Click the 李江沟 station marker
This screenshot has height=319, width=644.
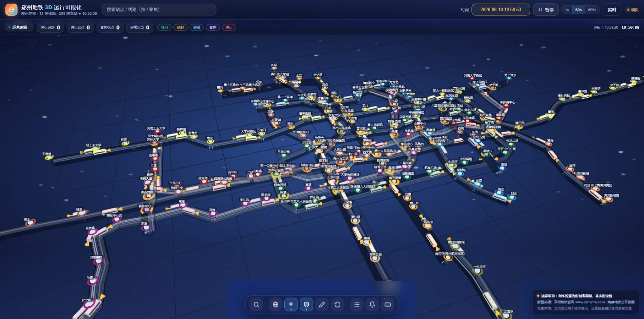(x=245, y=204)
